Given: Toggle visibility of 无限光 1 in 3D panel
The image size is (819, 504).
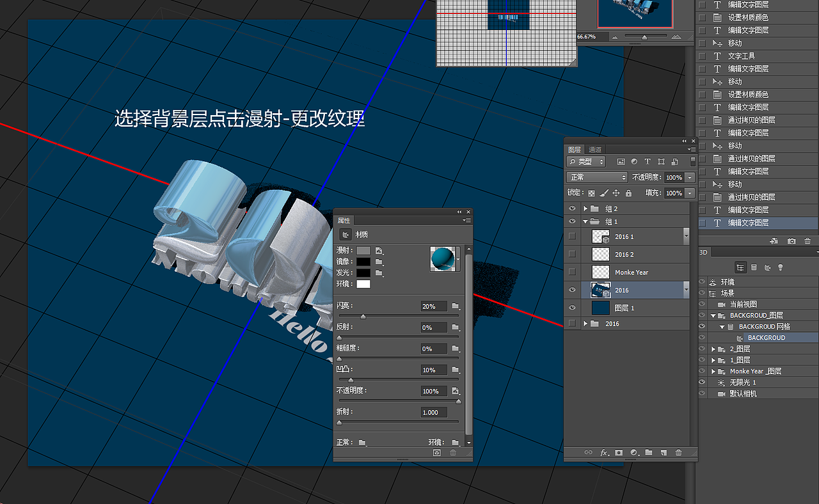Looking at the screenshot, I should click(x=702, y=382).
